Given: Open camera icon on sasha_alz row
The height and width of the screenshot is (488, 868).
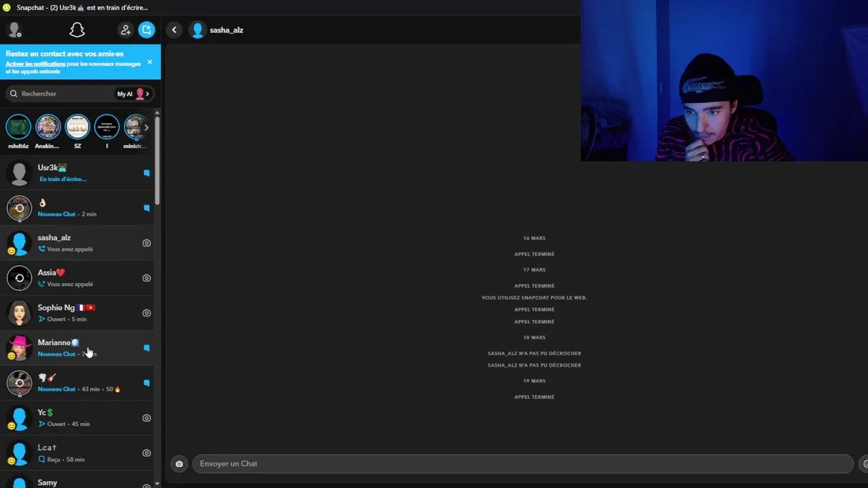Looking at the screenshot, I should (x=146, y=243).
